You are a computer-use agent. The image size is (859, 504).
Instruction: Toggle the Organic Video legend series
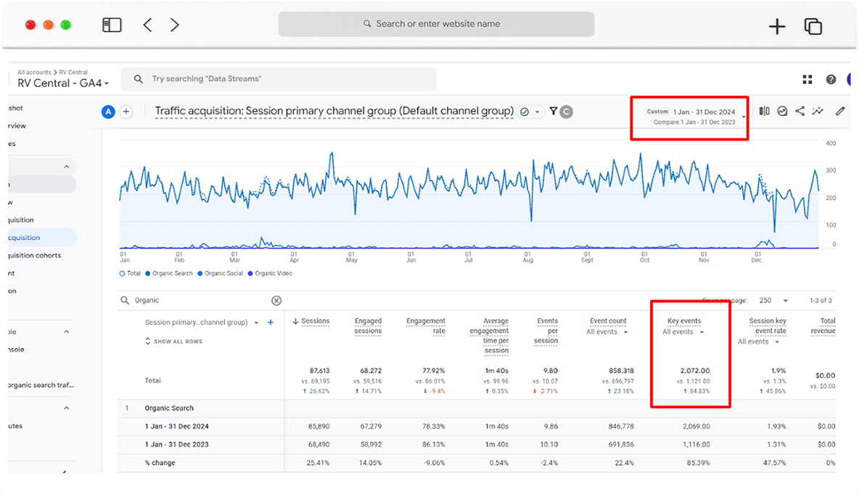tap(270, 273)
